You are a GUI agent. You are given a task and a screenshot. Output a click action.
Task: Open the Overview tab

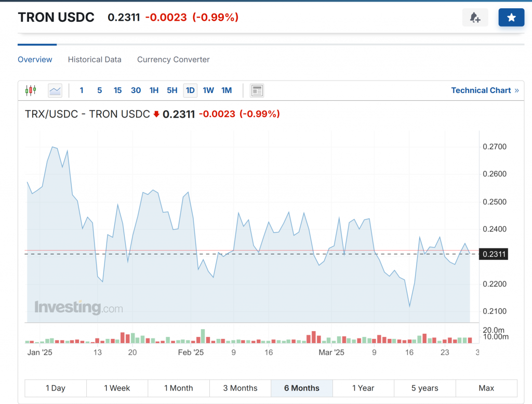(x=35, y=59)
